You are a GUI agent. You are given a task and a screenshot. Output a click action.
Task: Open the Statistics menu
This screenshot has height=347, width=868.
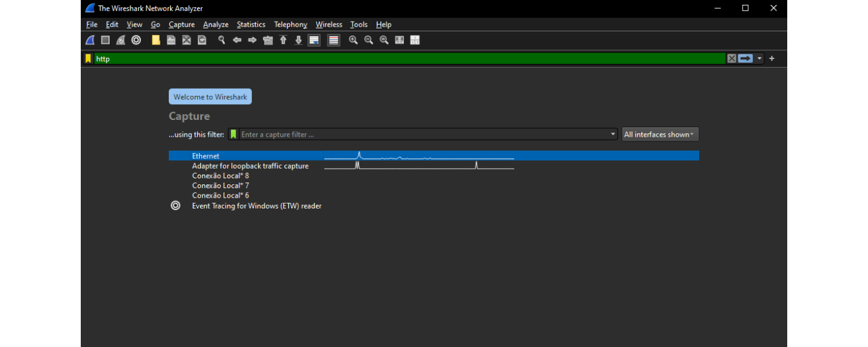[251, 25]
